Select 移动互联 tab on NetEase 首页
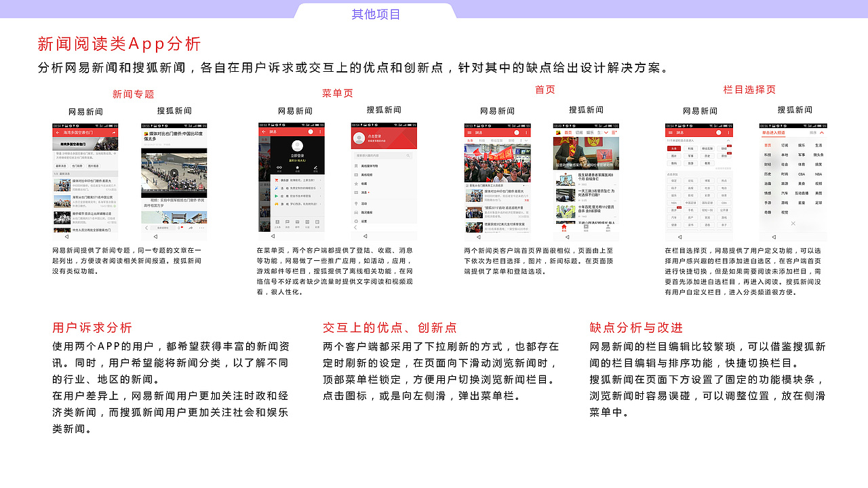Screen dimensions: 868x488 point(497,140)
